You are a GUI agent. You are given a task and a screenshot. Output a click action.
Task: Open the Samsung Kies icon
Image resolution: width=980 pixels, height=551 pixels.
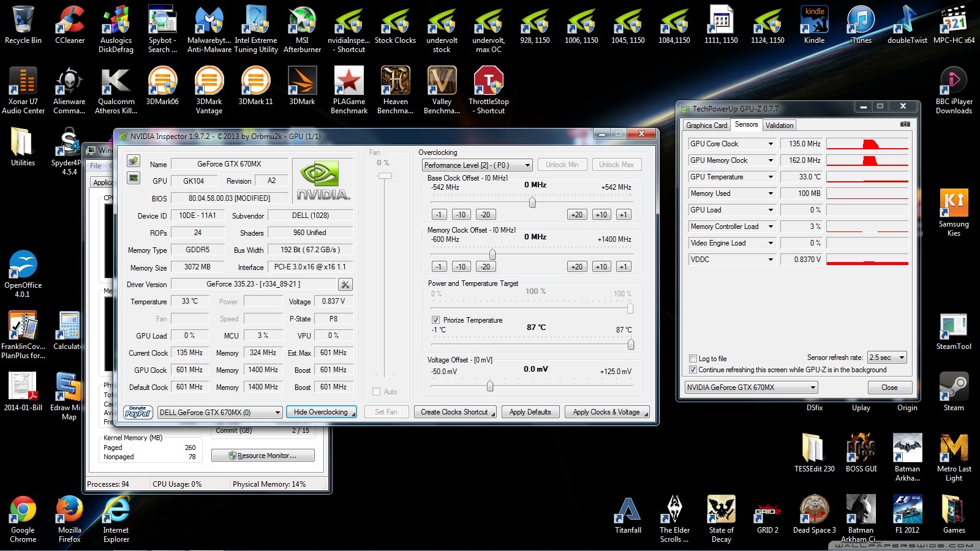pos(954,213)
